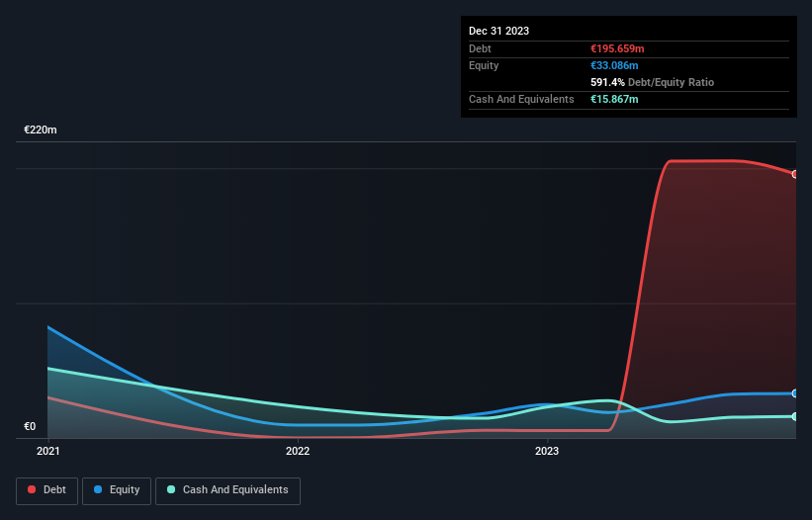
Task: Click the 2022 x-axis label
Action: click(298, 451)
